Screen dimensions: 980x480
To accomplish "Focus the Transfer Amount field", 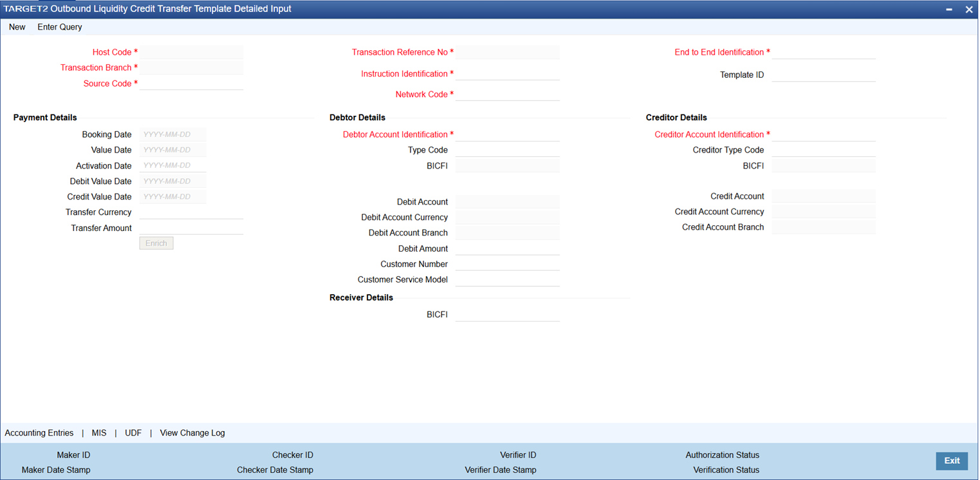I will pos(191,228).
